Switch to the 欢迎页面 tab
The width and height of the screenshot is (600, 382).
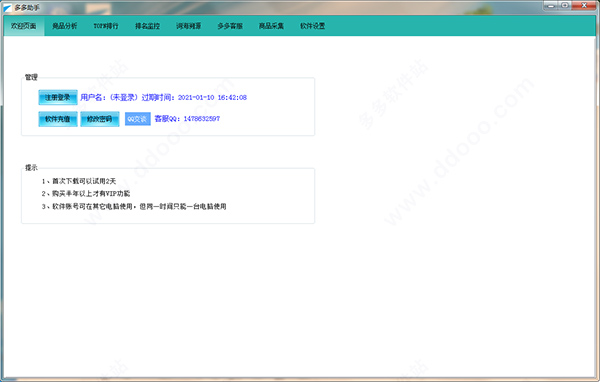click(24, 26)
